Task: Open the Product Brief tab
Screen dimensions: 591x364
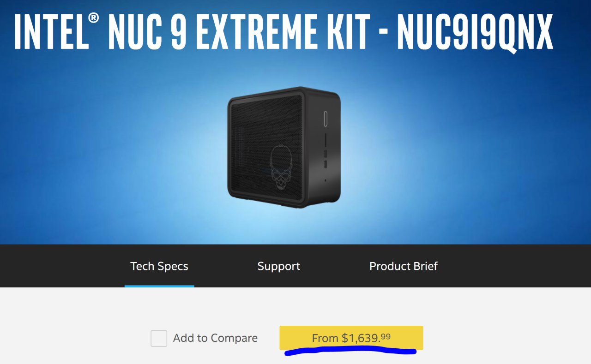Action: point(403,266)
